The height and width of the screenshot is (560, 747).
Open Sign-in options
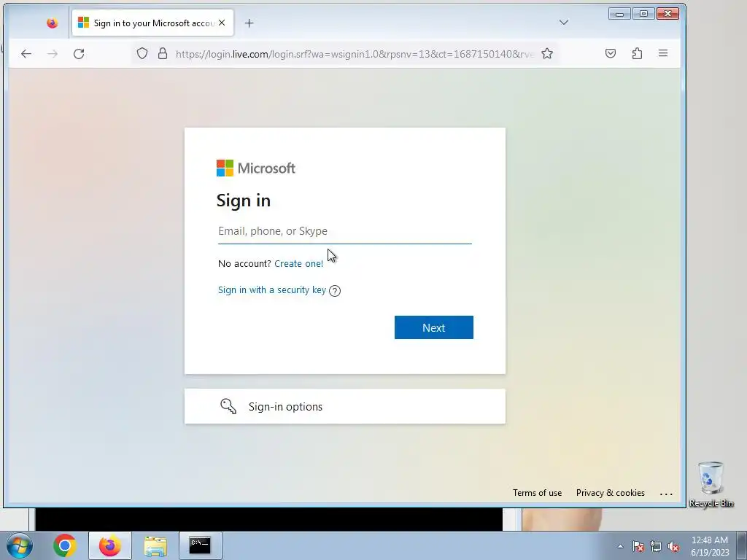345,406
